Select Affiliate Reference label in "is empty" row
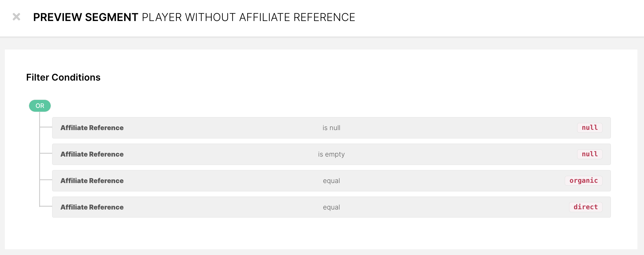The image size is (644, 255). click(92, 154)
